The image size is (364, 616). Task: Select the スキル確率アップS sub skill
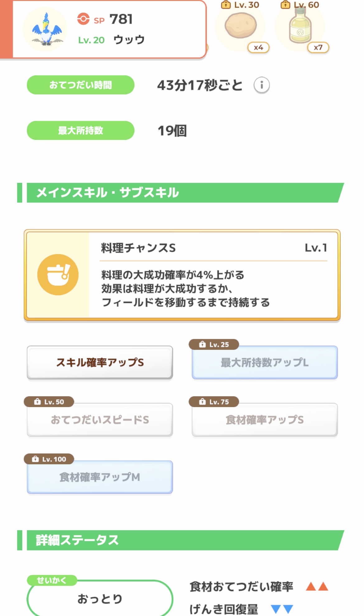[100, 362]
